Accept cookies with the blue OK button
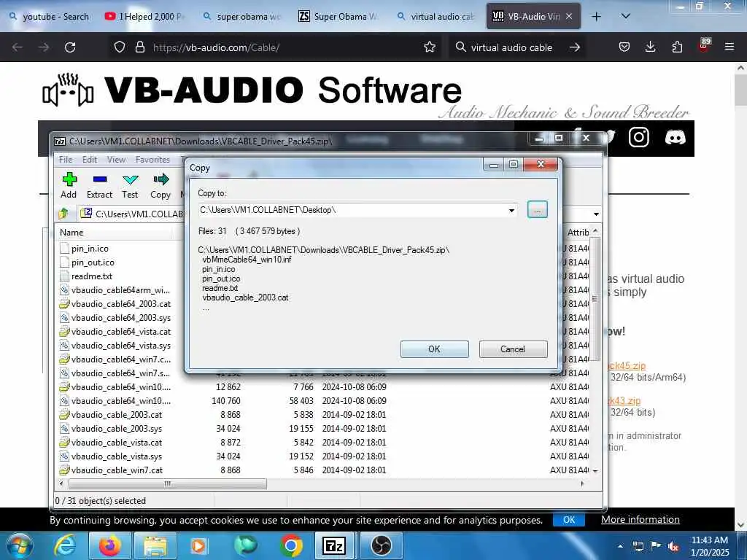Image resolution: width=747 pixels, height=560 pixels. point(569,519)
